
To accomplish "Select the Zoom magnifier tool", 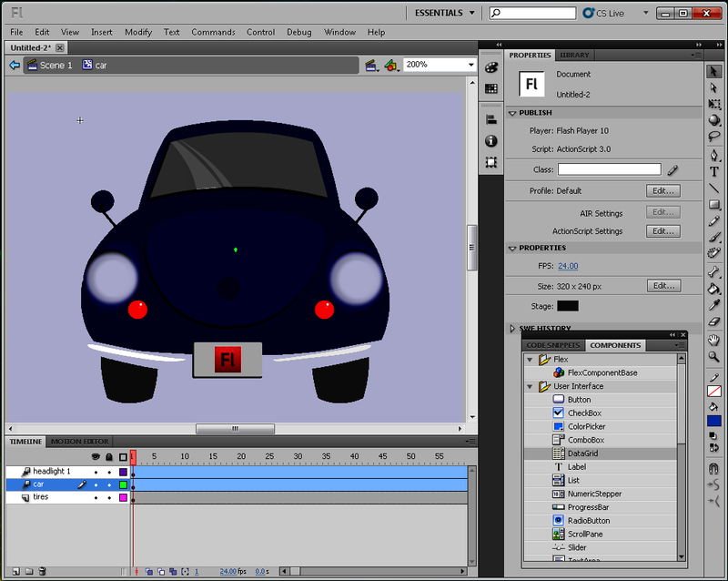I will (714, 357).
